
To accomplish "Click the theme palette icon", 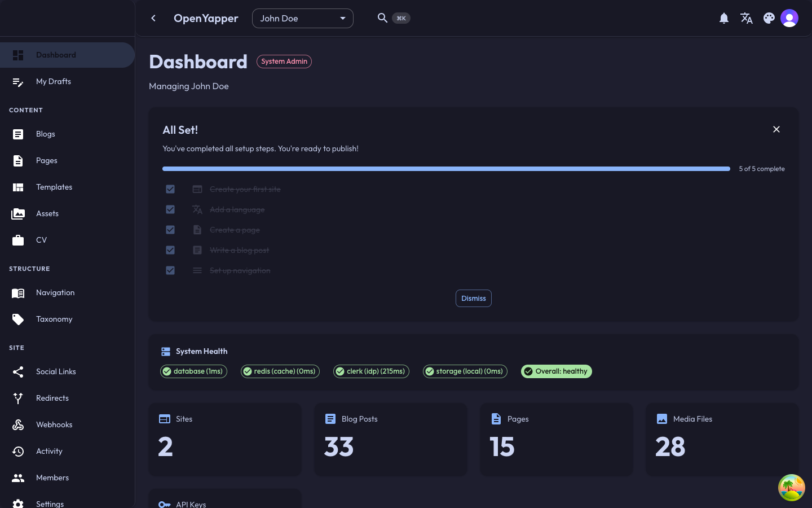I will point(769,18).
